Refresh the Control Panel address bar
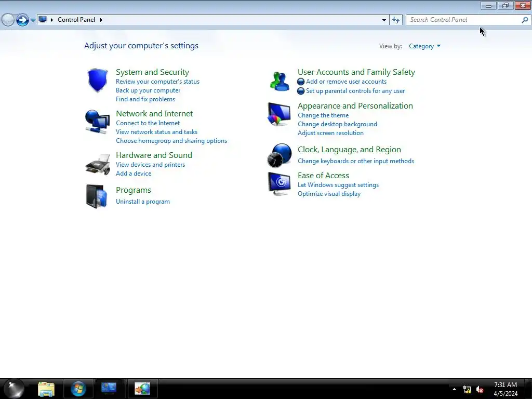 click(395, 20)
